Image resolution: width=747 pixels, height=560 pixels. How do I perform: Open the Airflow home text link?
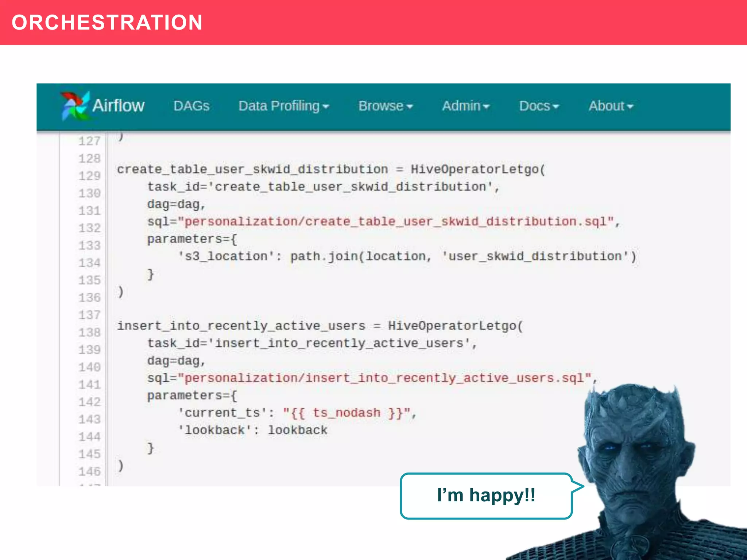coord(118,106)
